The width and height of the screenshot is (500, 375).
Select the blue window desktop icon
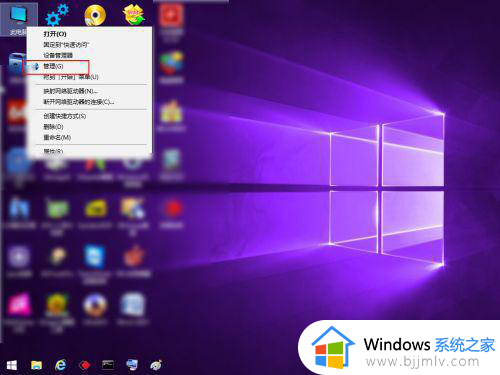pos(95,257)
